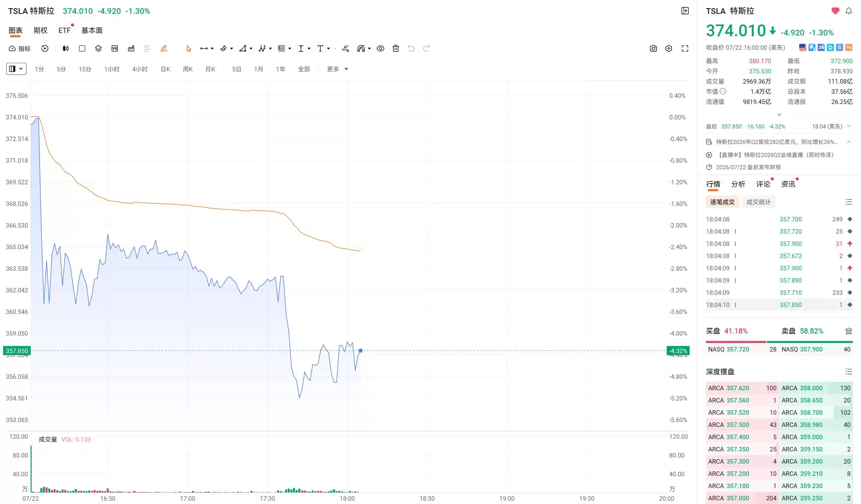This screenshot has height=504, width=861.
Task: Enter fullscreen chart mode
Action: [x=685, y=49]
